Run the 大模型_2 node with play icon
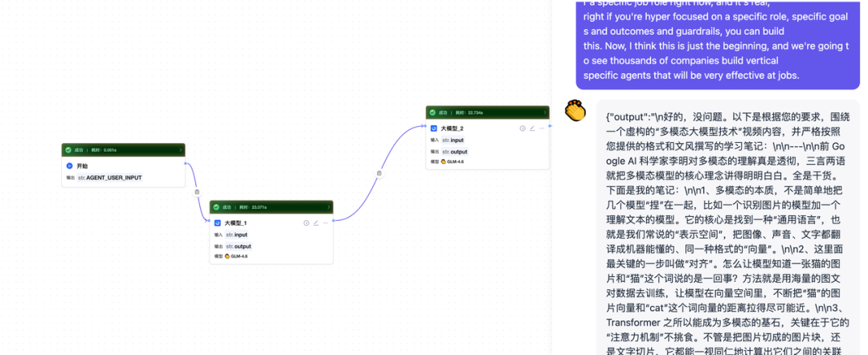Screen dimensions: 868x355 click(x=522, y=128)
